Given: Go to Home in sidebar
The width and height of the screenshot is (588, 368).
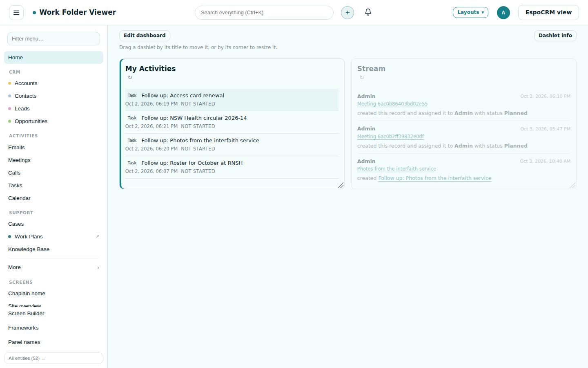Looking at the screenshot, I should pyautogui.click(x=53, y=58).
